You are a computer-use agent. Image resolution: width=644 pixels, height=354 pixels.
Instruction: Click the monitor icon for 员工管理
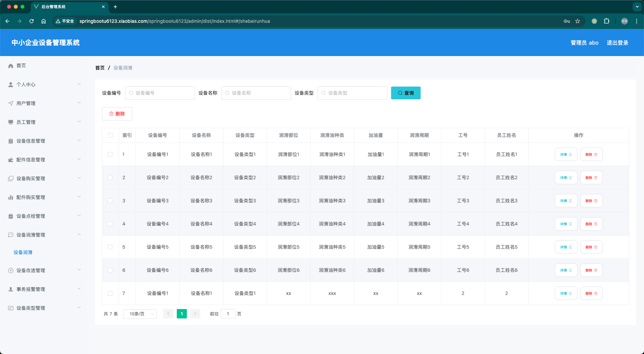[x=11, y=122]
